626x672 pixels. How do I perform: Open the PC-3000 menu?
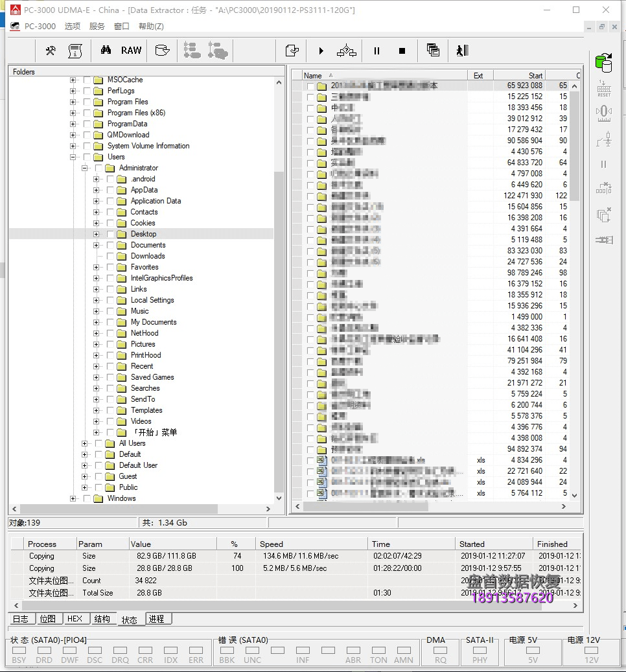click(x=40, y=27)
